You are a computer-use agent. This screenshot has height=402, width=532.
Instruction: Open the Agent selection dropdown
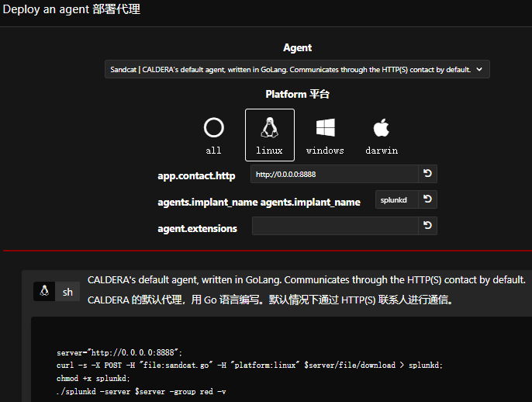297,69
